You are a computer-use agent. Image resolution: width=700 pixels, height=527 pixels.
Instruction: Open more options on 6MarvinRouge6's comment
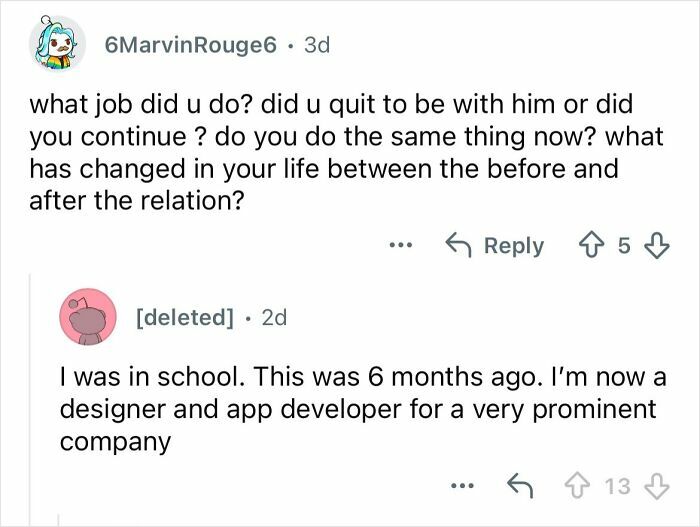pos(401,245)
